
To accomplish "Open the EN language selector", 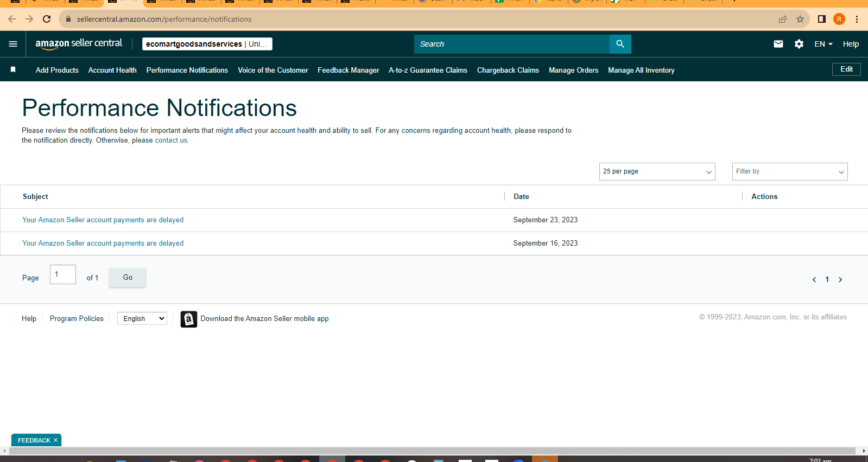I will (823, 44).
